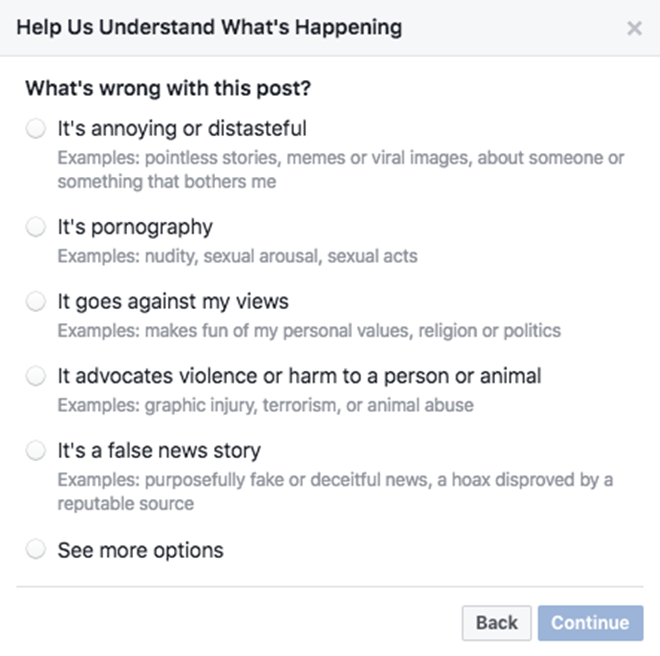The width and height of the screenshot is (660, 656).
Task: Click the "It's a false news story" label
Action: (x=159, y=451)
